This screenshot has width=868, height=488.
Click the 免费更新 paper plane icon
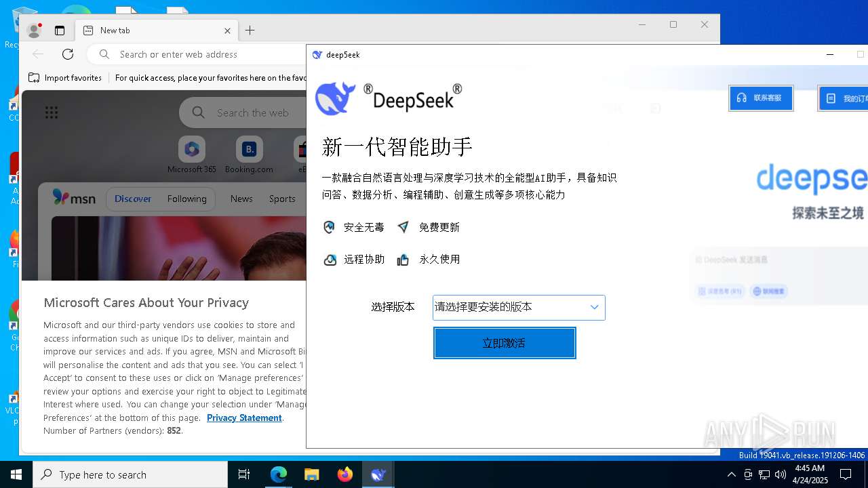pos(403,227)
